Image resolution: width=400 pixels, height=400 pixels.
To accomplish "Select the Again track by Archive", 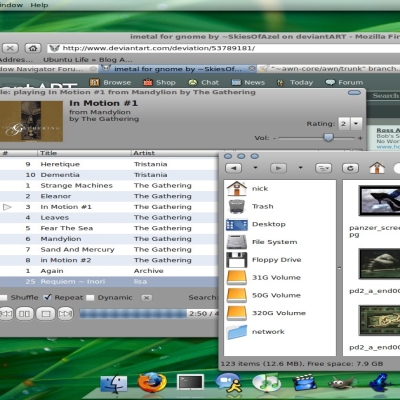I will 109,271.
